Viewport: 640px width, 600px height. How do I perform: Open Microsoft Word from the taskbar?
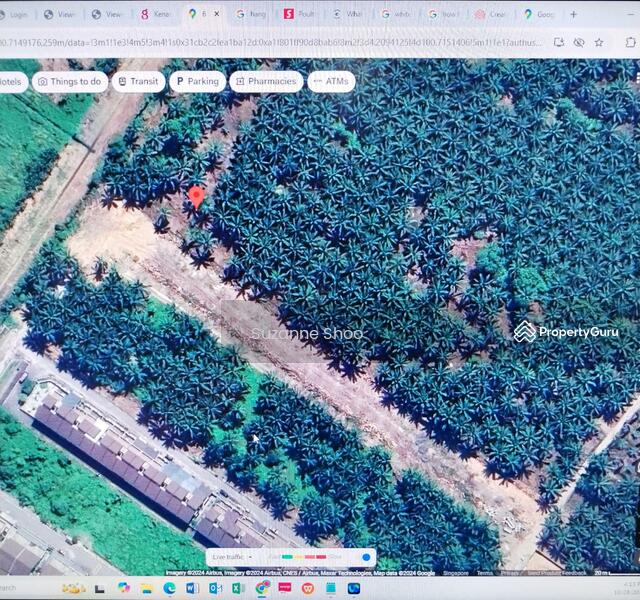(x=191, y=588)
